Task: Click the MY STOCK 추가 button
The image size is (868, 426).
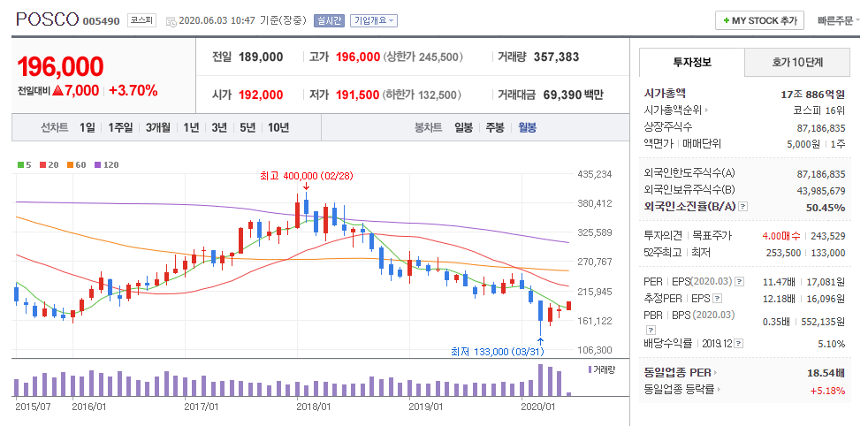Action: tap(759, 21)
